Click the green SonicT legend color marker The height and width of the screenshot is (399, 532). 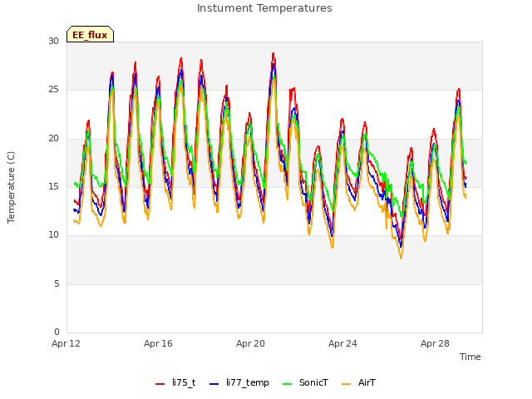[287, 384]
